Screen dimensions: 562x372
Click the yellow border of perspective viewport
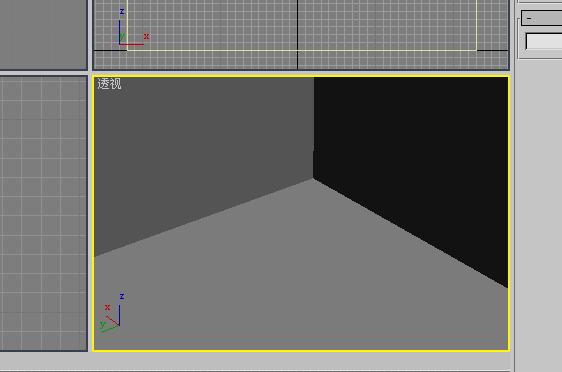click(301, 76)
